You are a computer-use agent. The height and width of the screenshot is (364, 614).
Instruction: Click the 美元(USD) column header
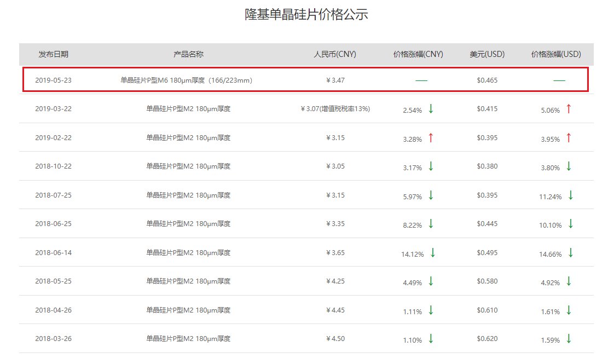click(x=487, y=54)
